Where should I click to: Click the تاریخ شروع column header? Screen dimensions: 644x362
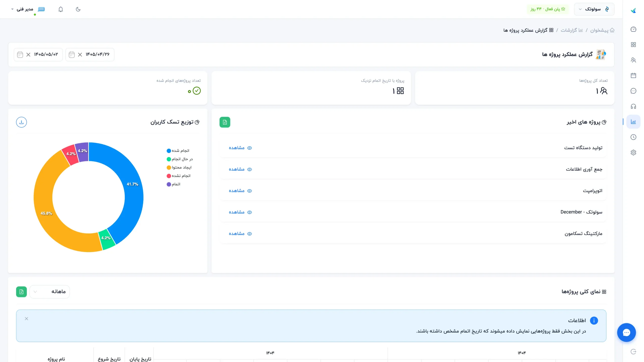click(109, 359)
